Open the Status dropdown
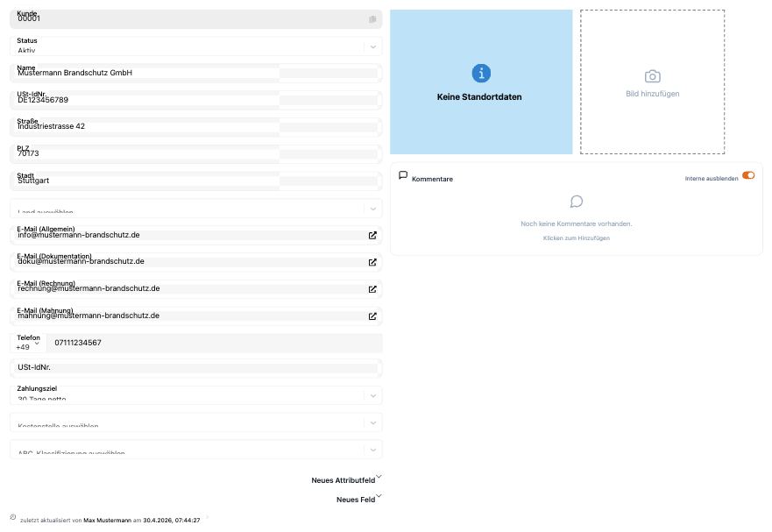The image size is (772, 532). 196,46
